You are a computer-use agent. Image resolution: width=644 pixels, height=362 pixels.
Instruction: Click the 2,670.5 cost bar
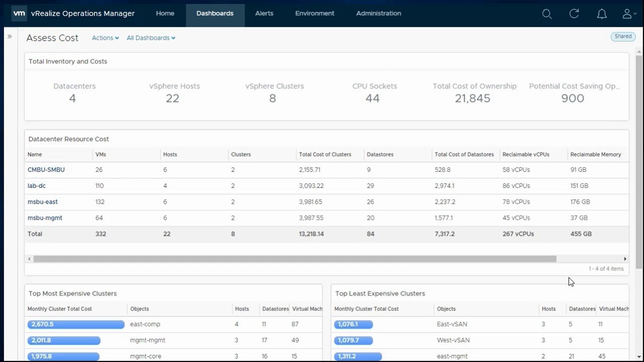[x=76, y=324]
